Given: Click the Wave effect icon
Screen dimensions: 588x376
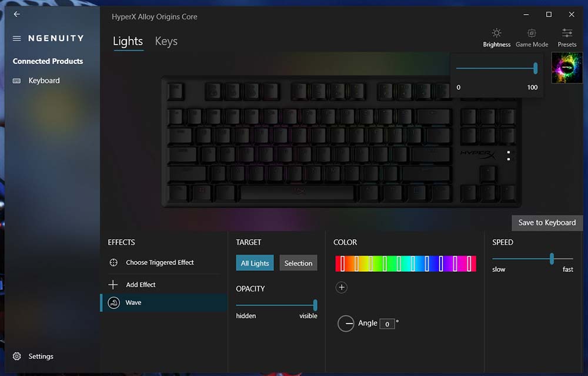Looking at the screenshot, I should point(113,303).
